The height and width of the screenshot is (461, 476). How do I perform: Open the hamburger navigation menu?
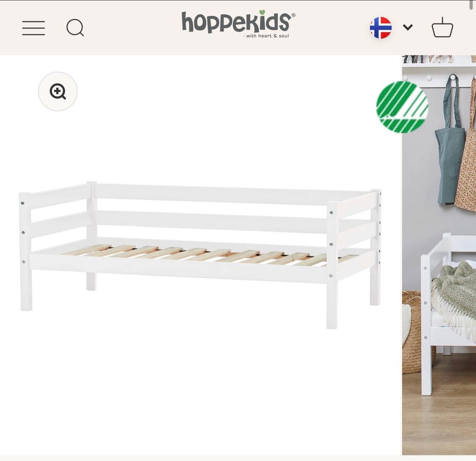coord(33,28)
